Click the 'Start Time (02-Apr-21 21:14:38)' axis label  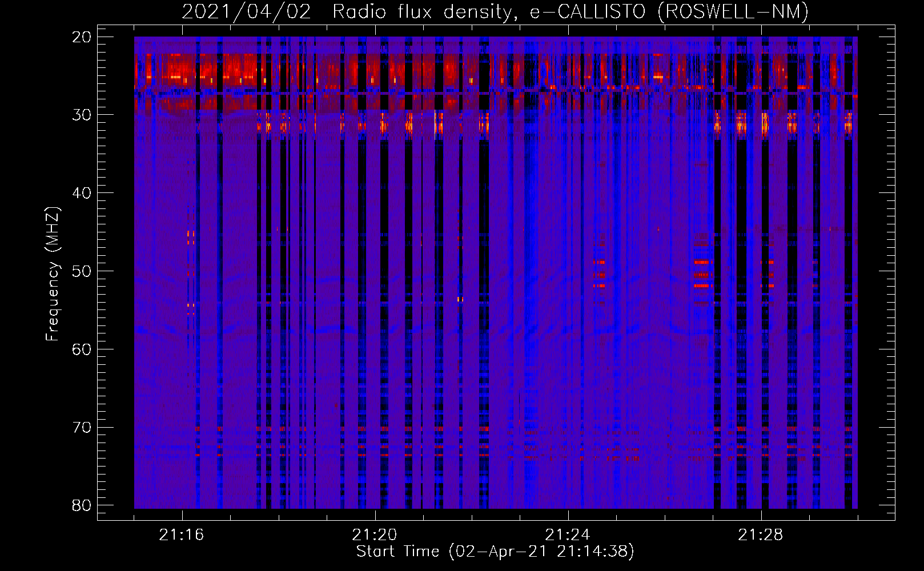point(495,552)
